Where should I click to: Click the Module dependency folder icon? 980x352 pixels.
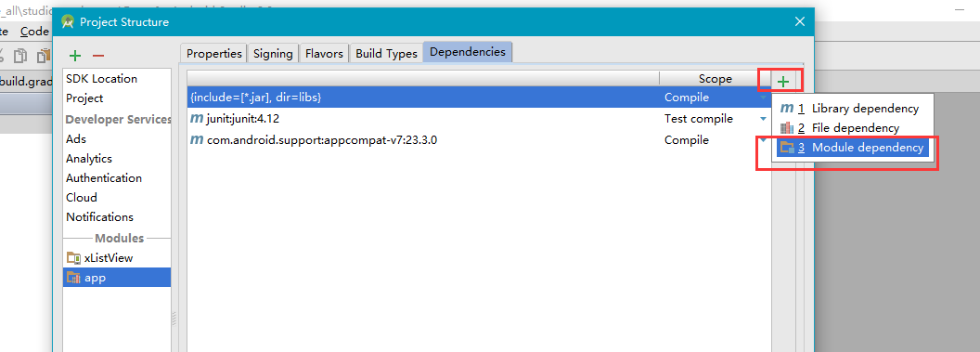787,148
